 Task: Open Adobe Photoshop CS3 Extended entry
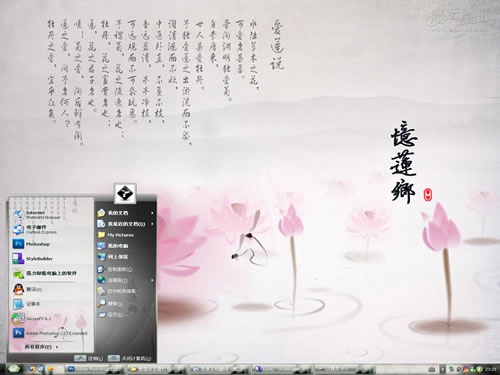pyautogui.click(x=51, y=333)
